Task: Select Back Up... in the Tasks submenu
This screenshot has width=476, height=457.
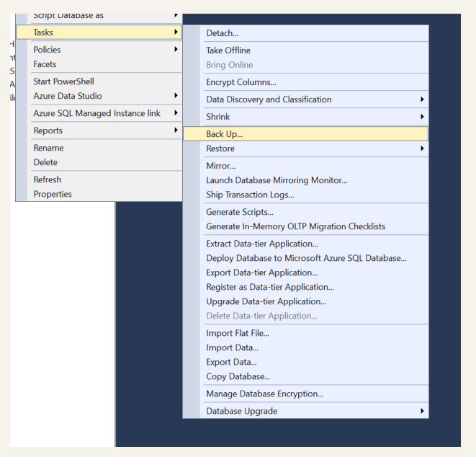Action: (x=306, y=134)
